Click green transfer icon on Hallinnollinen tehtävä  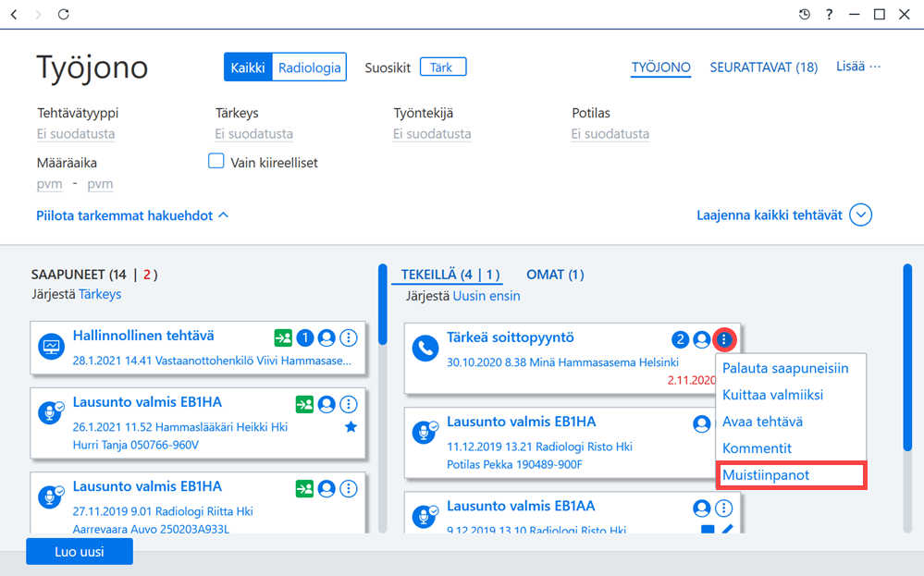click(283, 338)
